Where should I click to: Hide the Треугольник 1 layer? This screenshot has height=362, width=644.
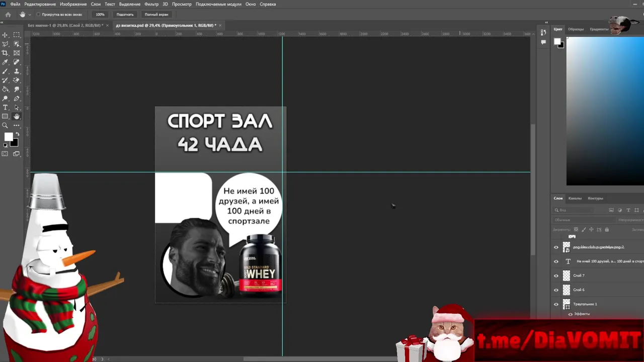click(556, 304)
